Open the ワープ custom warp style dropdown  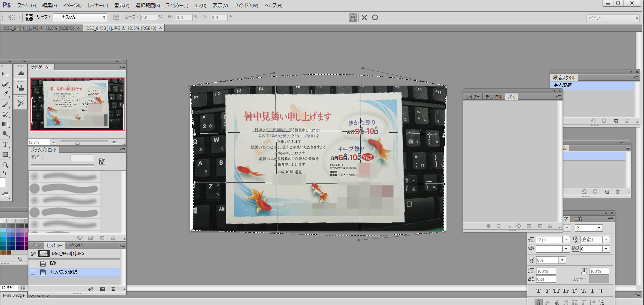(80, 17)
